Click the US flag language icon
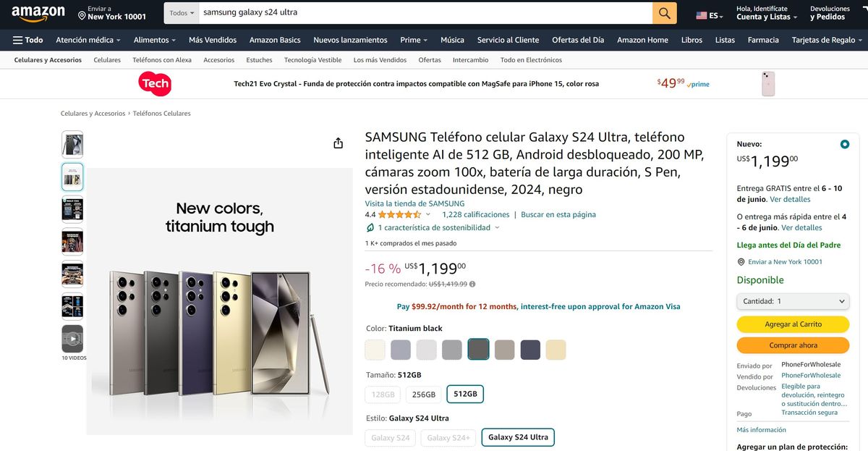Screen dimensions: 868x451 coord(702,15)
